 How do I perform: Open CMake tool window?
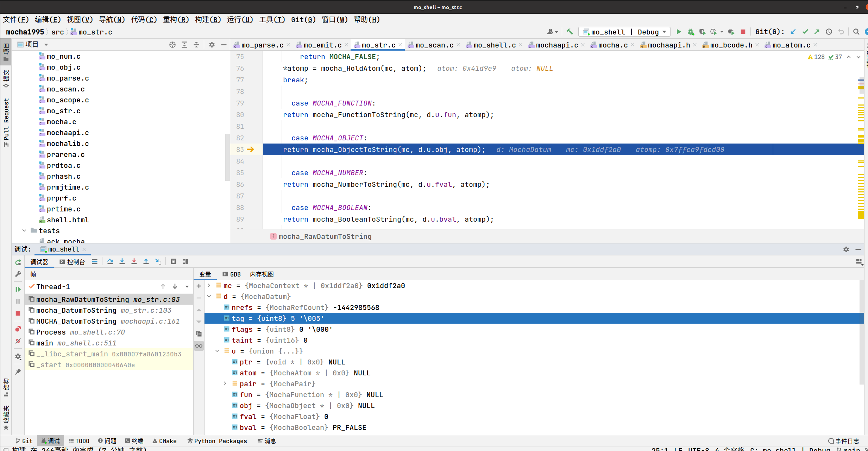[164, 441]
